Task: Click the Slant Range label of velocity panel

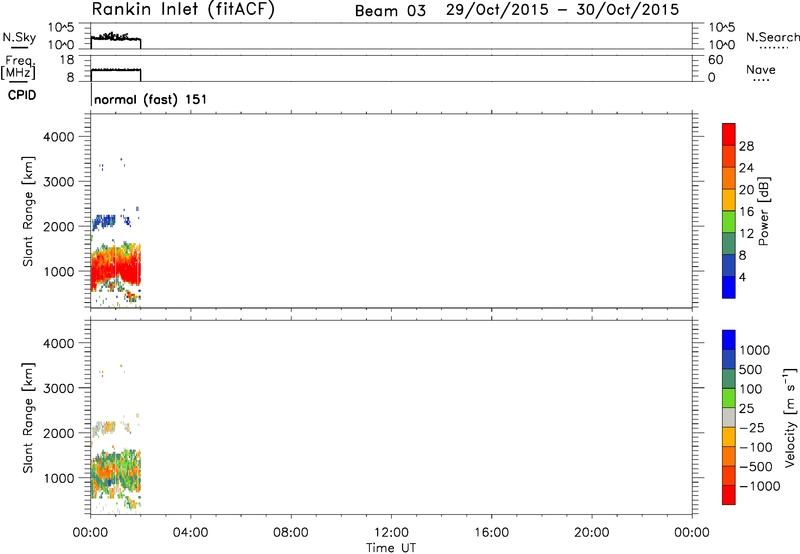Action: tap(28, 418)
